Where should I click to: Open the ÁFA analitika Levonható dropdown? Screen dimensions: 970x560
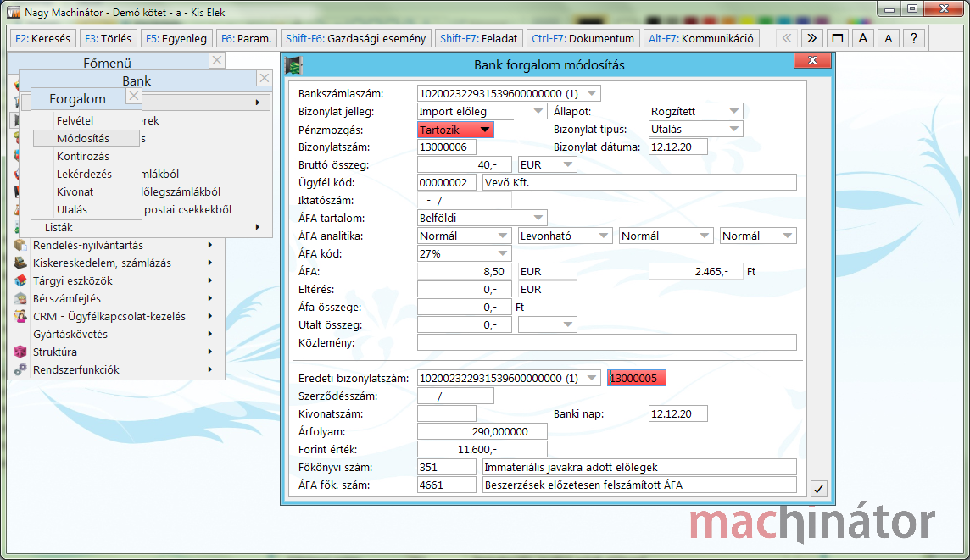pyautogui.click(x=603, y=236)
